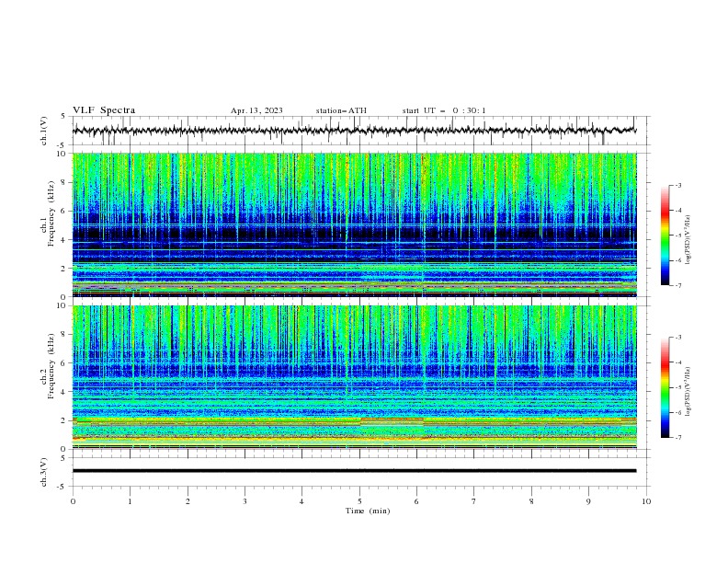728x563 pixels.
Task: Click the "6" kHz tick of ch.2 axis
Action: pyautogui.click(x=64, y=363)
